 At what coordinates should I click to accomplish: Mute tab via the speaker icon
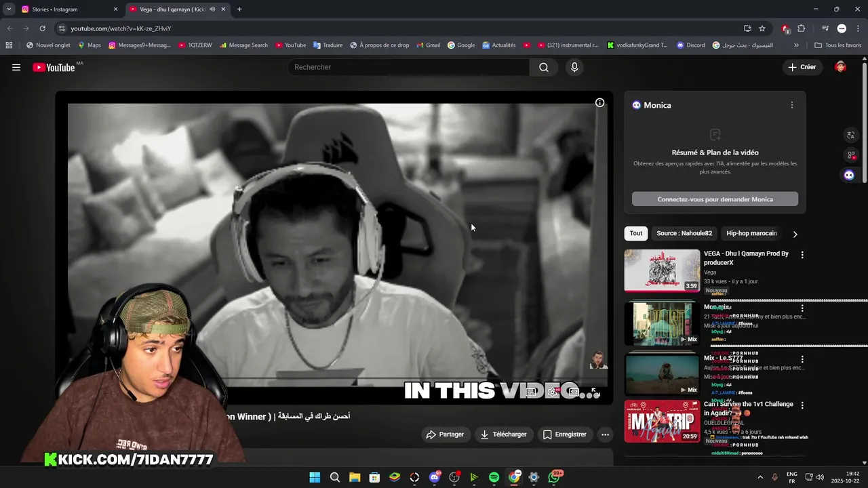tap(212, 9)
